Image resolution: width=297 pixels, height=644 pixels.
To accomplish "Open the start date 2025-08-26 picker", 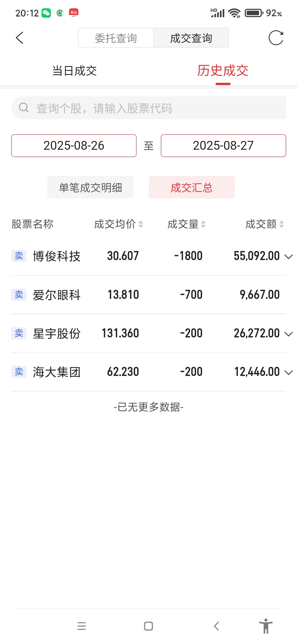I will point(74,146).
